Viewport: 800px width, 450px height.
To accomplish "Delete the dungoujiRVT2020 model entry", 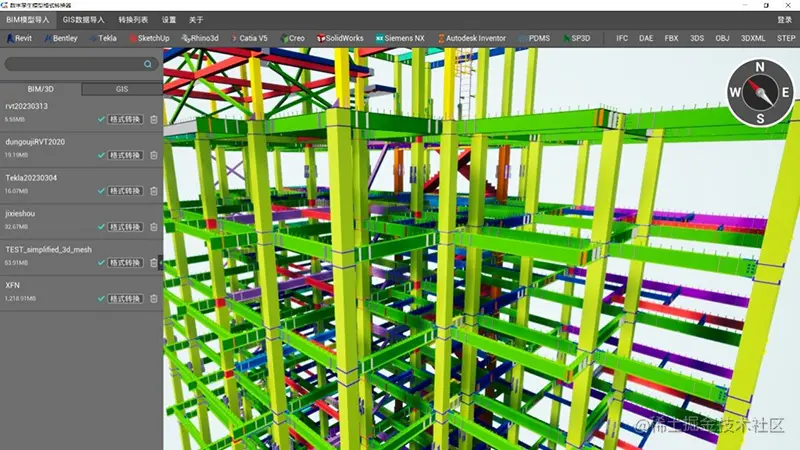I will coord(154,155).
